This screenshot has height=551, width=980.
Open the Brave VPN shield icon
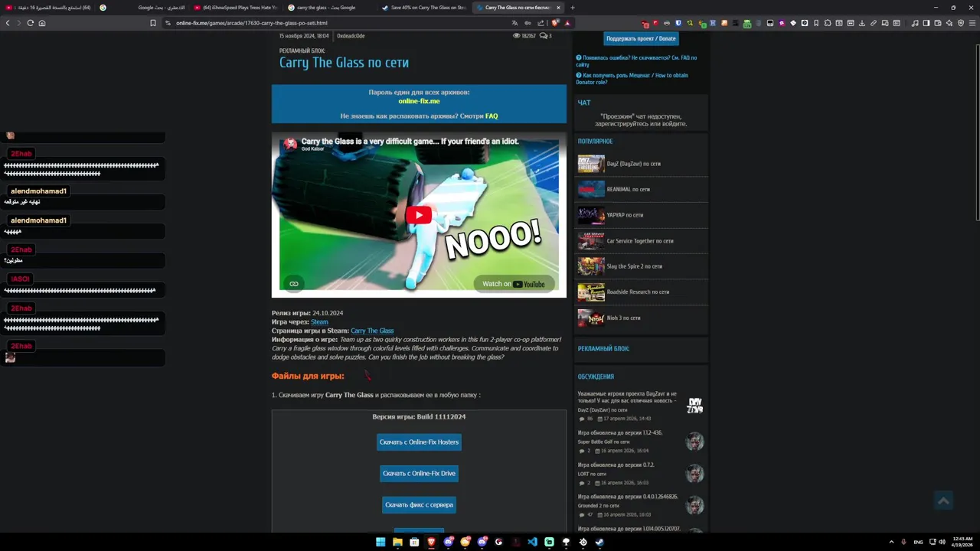pyautogui.click(x=961, y=23)
